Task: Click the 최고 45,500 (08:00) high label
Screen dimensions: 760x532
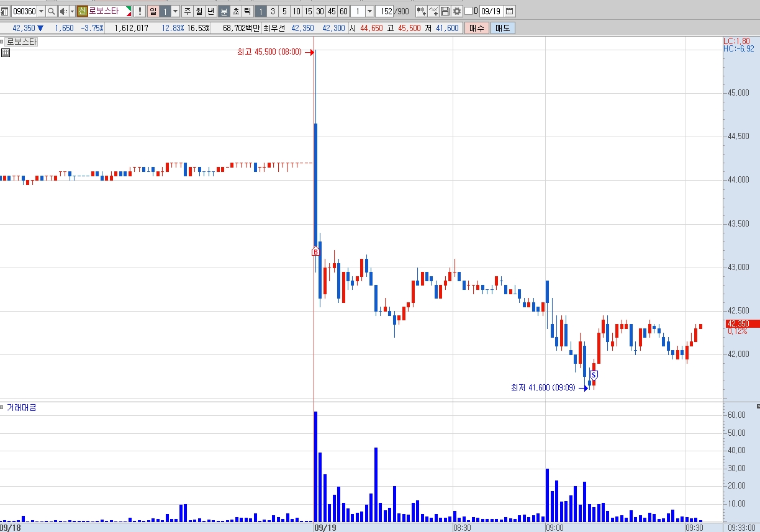Action: click(269, 52)
